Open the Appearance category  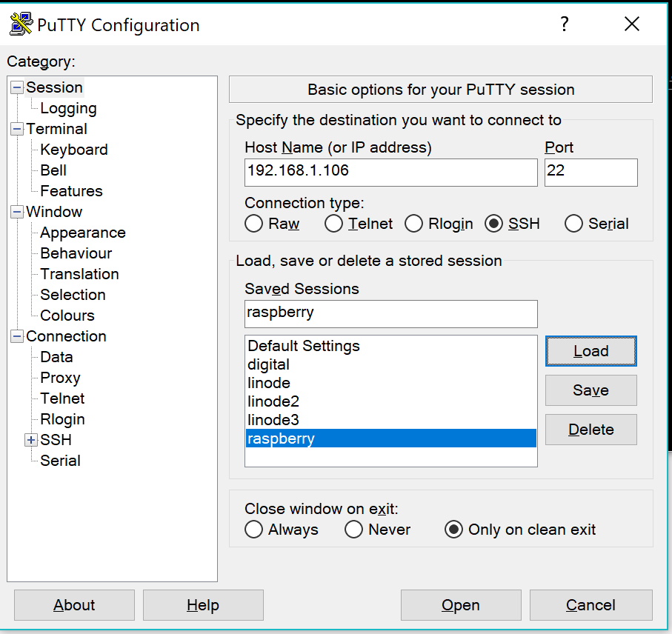83,233
